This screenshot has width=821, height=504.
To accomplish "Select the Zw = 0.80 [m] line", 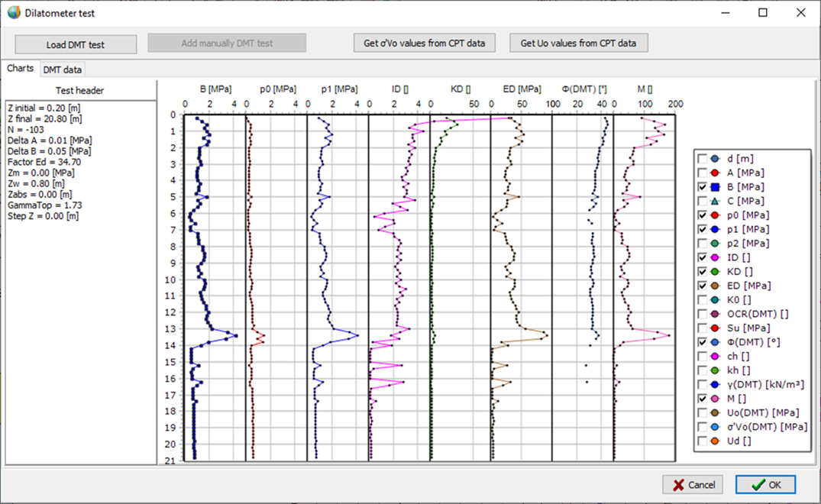I will (36, 184).
